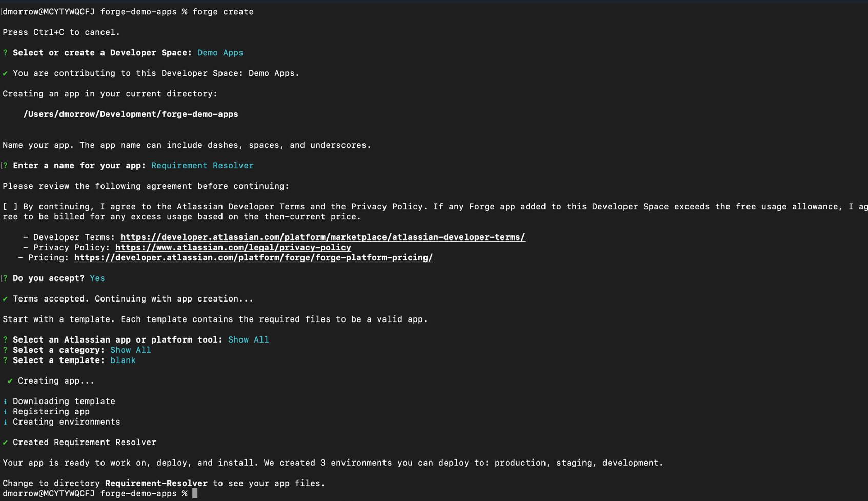This screenshot has height=501, width=868.
Task: Open the Atlassian app selector showing 'Show All'
Action: [x=249, y=339]
